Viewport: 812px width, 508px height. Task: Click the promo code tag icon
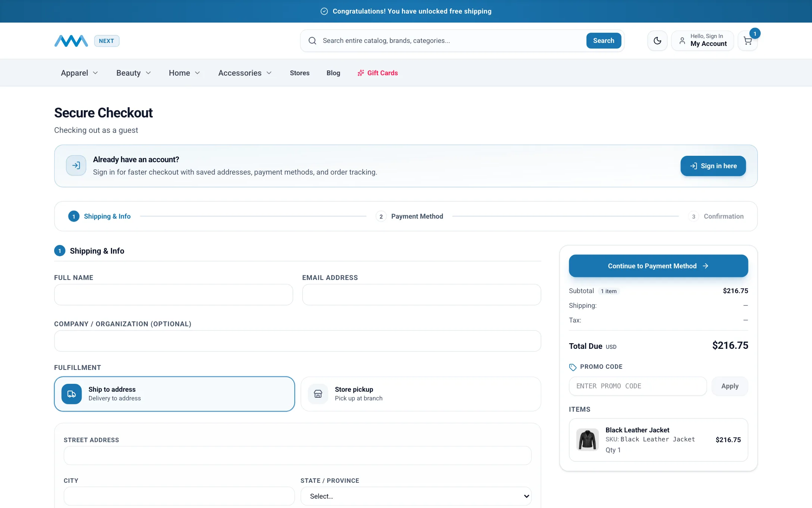(x=573, y=367)
